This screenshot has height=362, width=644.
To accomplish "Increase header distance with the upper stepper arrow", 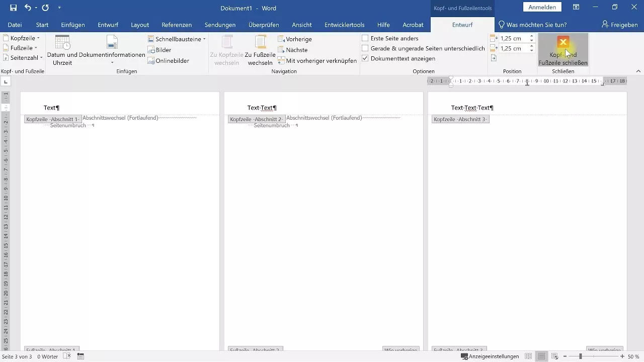I will point(531,35).
